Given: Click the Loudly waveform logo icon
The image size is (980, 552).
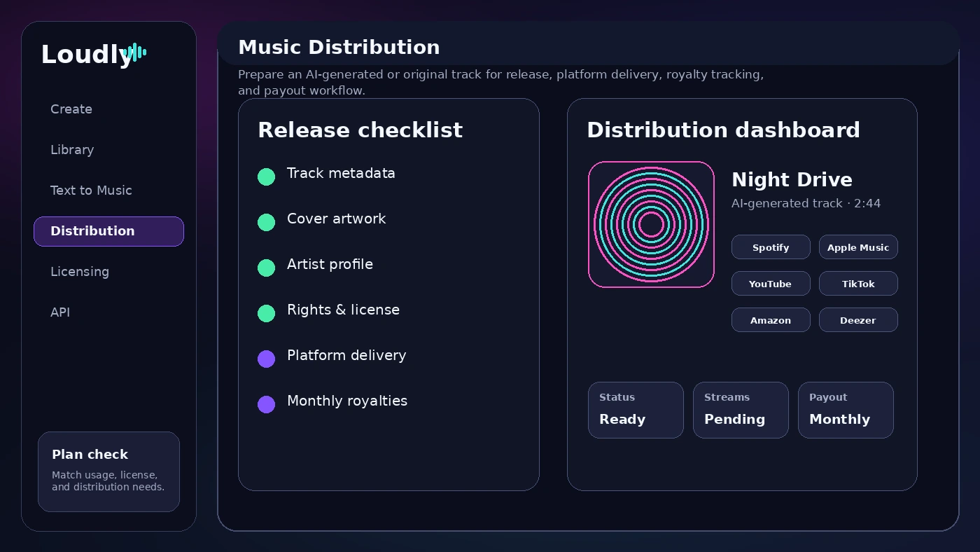Looking at the screenshot, I should tap(134, 53).
